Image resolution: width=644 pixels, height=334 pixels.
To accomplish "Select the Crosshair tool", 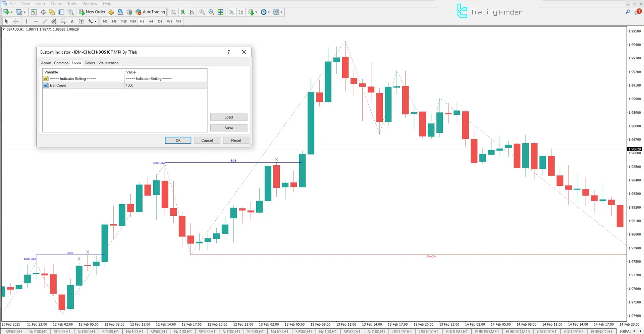I will pyautogui.click(x=16, y=21).
